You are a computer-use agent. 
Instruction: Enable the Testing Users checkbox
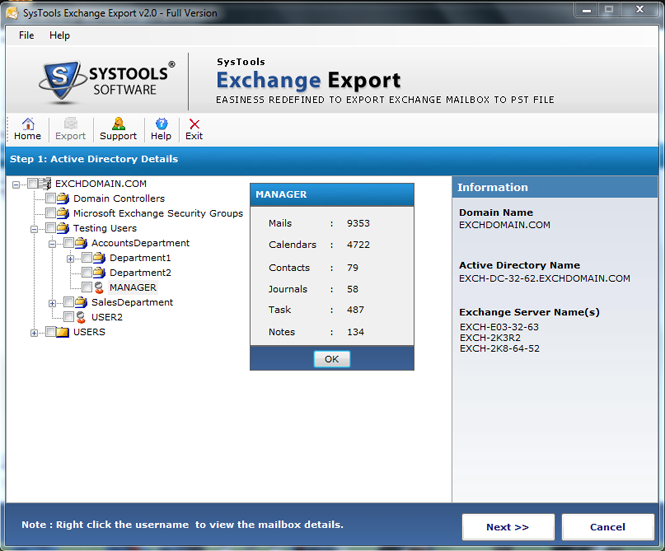tap(50, 228)
